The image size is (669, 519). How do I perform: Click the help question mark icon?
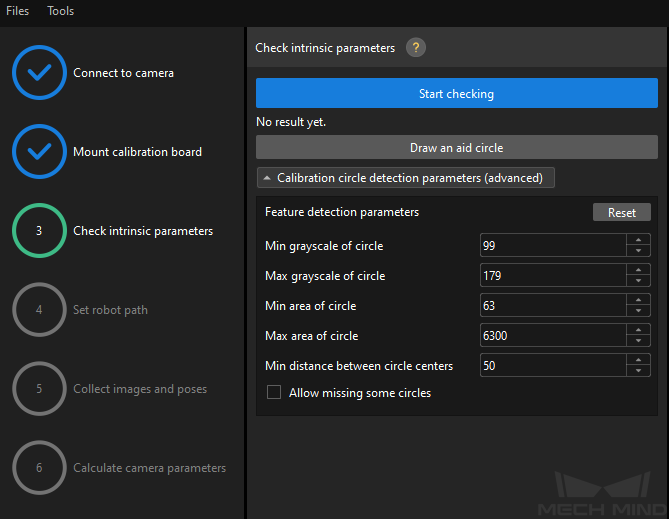[x=416, y=47]
